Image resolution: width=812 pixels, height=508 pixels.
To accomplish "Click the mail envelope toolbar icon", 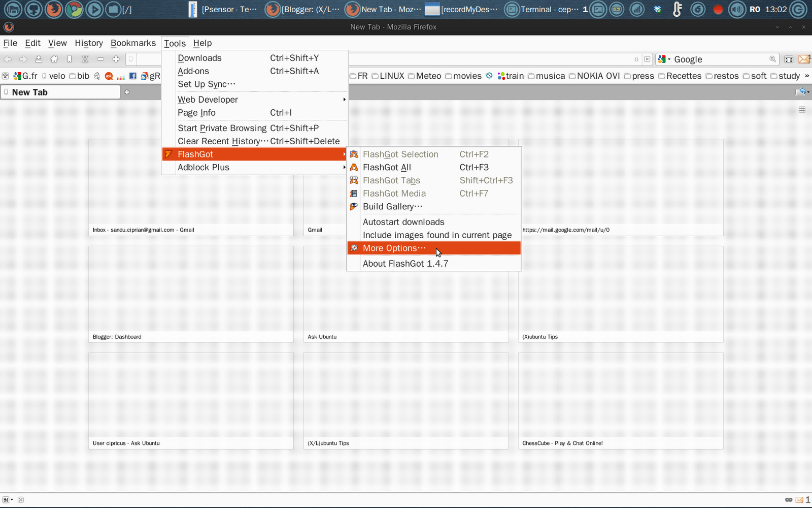I will tap(804, 59).
